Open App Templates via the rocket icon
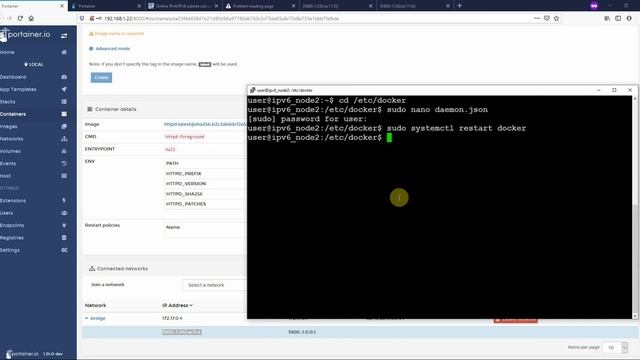Image resolution: width=640 pixels, height=360 pixels. pyautogui.click(x=64, y=89)
